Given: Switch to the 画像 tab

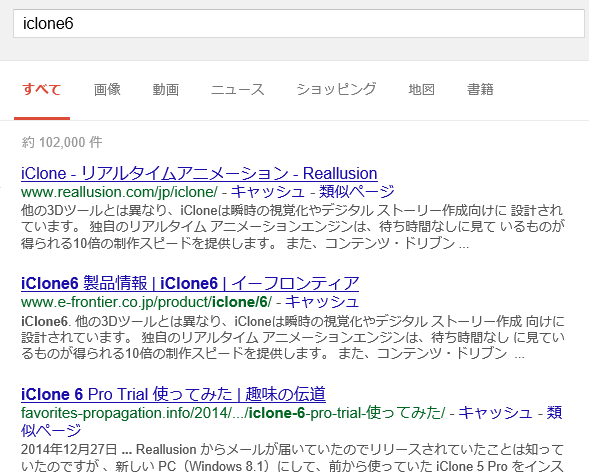Looking at the screenshot, I should tap(107, 90).
